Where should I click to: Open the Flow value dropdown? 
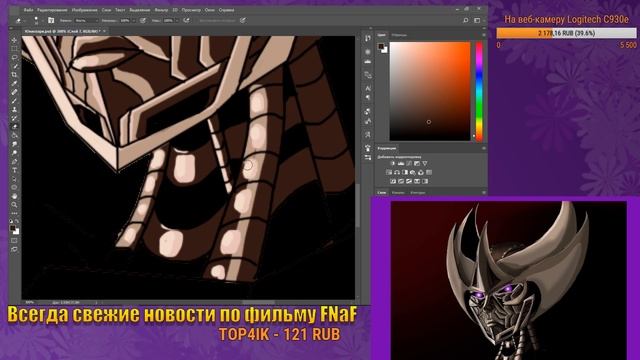click(x=177, y=20)
